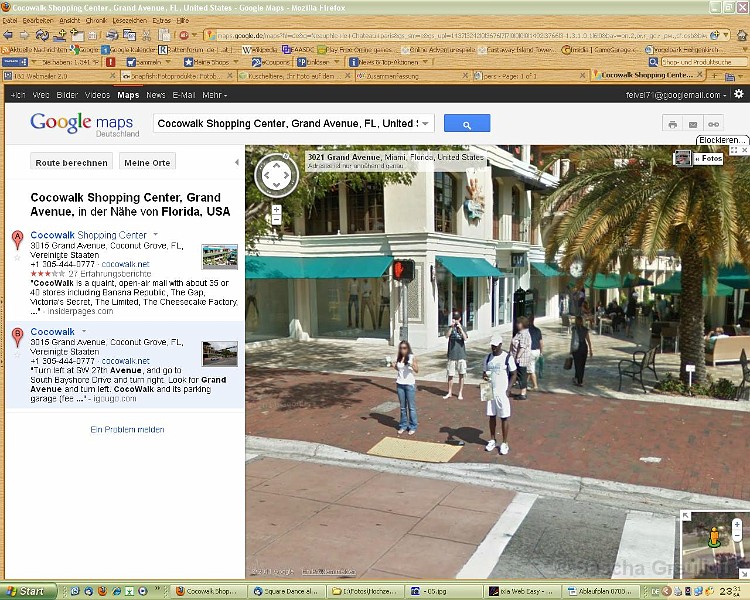Click the blue Google Maps search button
The width and height of the screenshot is (750, 600).
pos(466,123)
